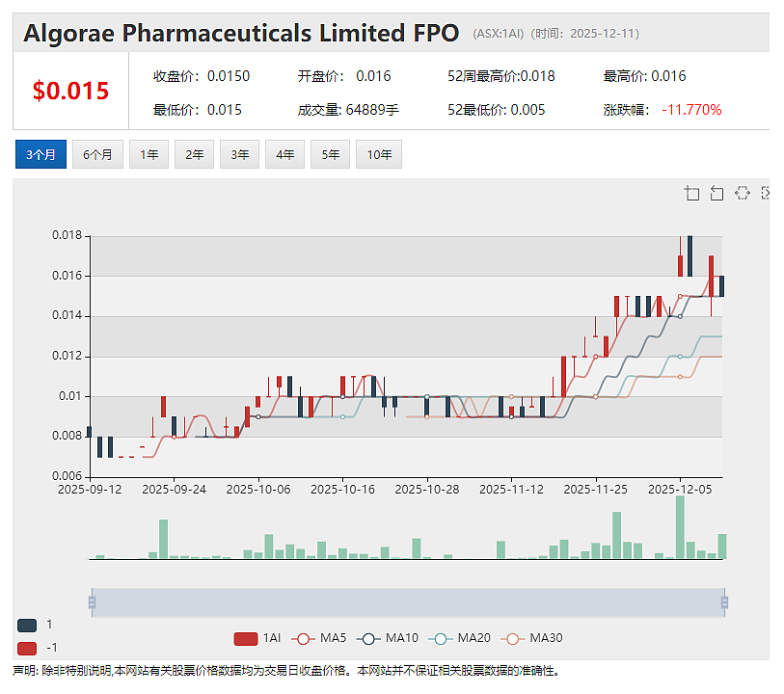
Task: Switch to the 6个月 period tab
Action: 97,154
